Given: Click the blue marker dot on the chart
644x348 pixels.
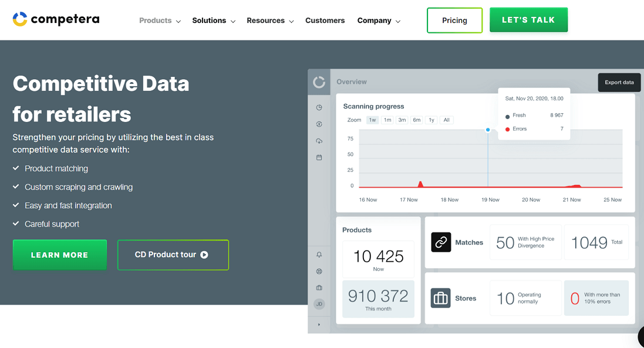Looking at the screenshot, I should (x=488, y=130).
